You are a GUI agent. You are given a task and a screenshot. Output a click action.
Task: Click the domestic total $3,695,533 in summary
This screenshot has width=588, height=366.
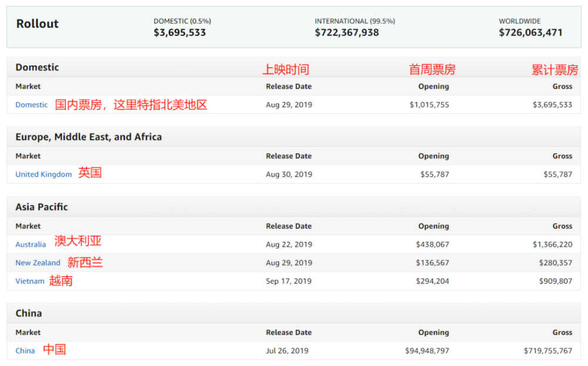point(179,33)
